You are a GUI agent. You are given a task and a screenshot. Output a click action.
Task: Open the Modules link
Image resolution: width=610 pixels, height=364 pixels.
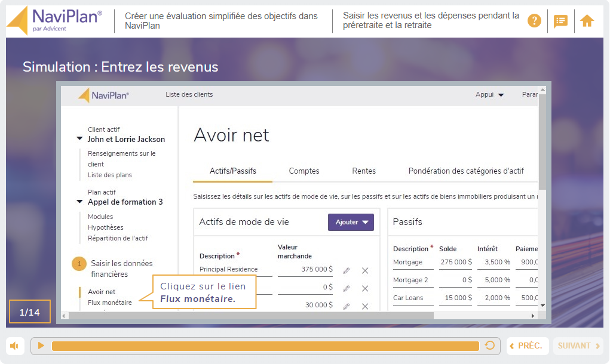click(100, 217)
